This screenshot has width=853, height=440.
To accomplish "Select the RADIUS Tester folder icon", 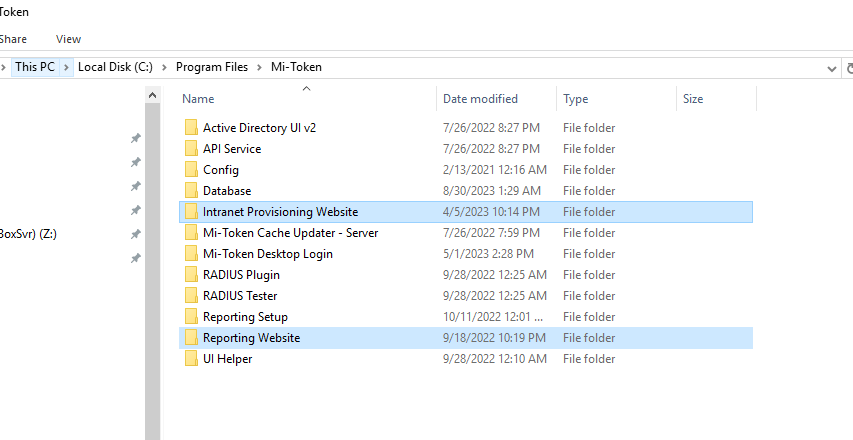I will (x=191, y=296).
